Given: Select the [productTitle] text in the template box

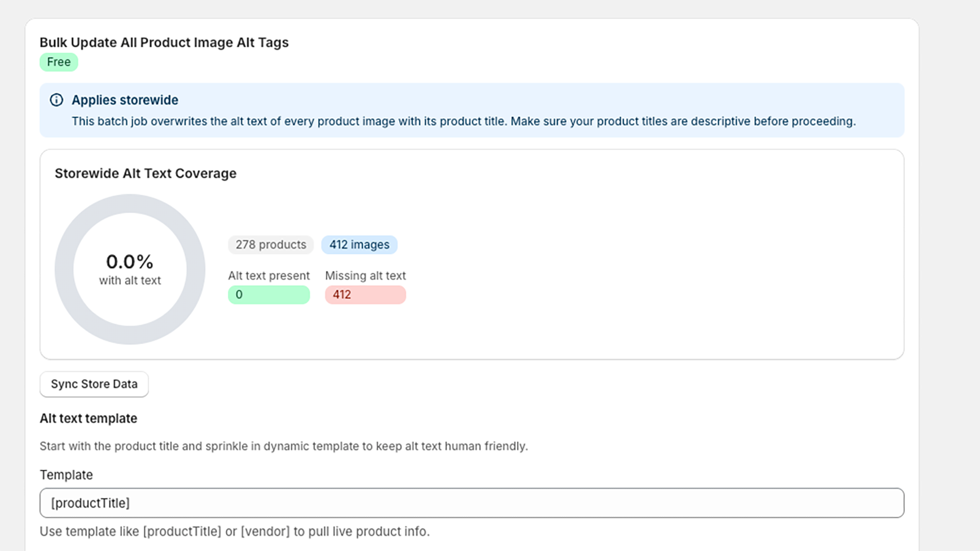Looking at the screenshot, I should [x=90, y=503].
